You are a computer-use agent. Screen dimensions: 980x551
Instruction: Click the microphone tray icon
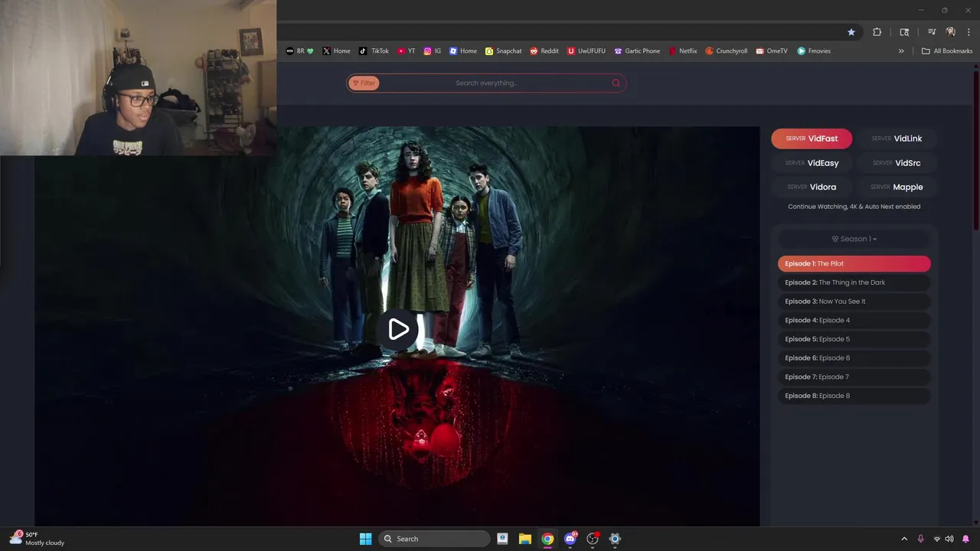point(920,539)
